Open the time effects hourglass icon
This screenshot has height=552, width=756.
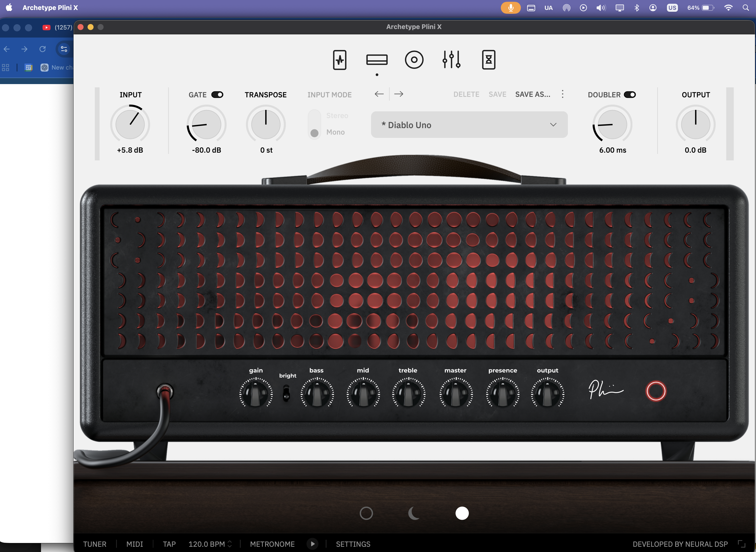tap(488, 60)
